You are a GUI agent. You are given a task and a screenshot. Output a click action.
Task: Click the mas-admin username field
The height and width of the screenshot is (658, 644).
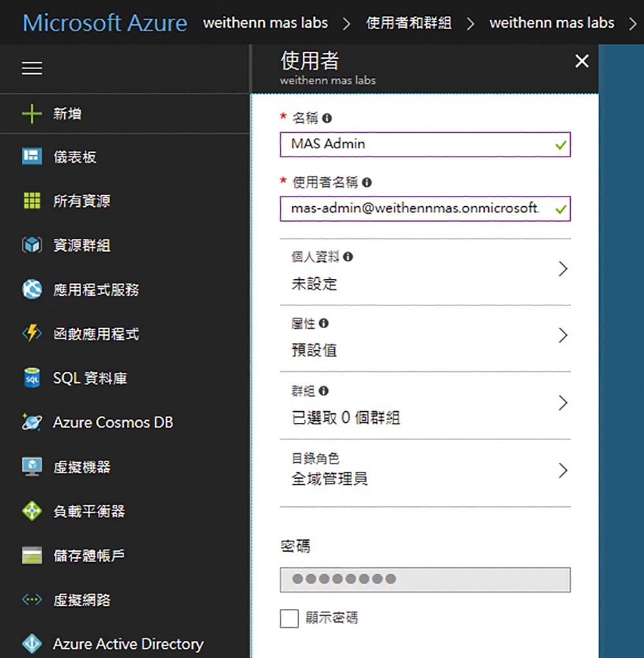tap(425, 209)
